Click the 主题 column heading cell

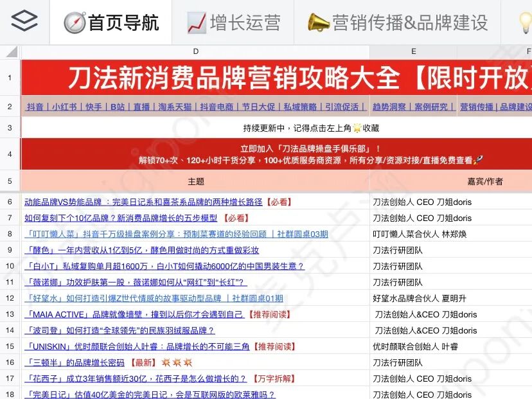tap(195, 181)
